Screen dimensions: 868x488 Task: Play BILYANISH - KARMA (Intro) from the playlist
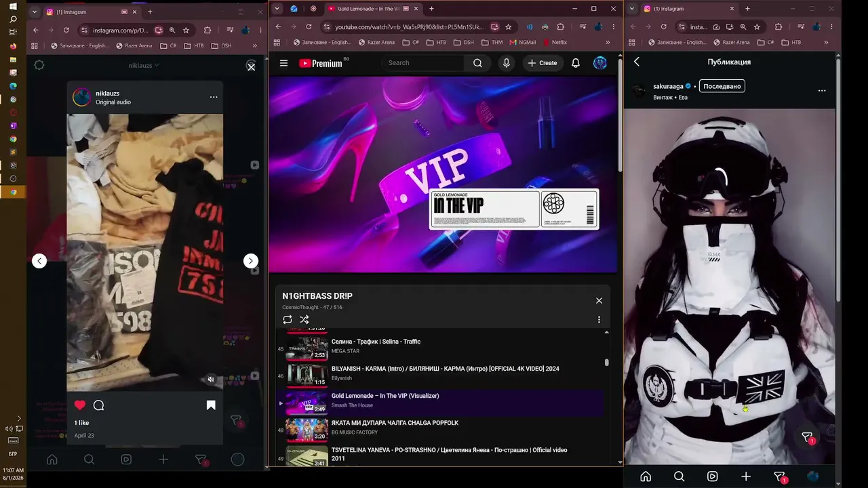(441, 374)
